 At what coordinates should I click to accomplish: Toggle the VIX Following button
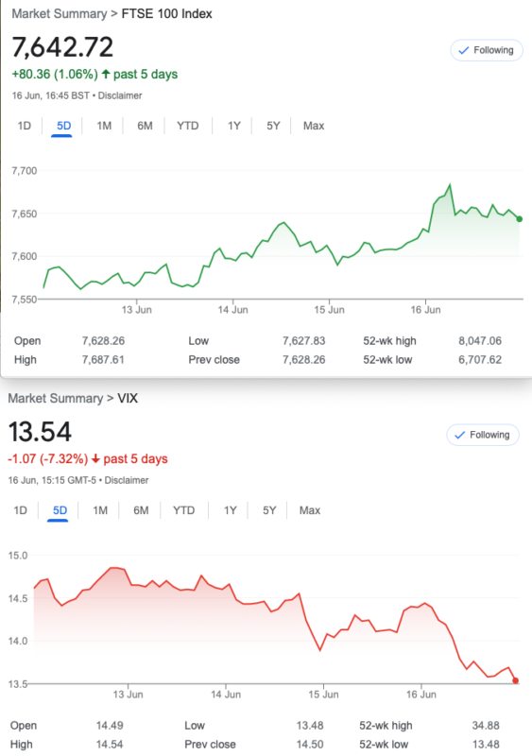[x=482, y=435]
